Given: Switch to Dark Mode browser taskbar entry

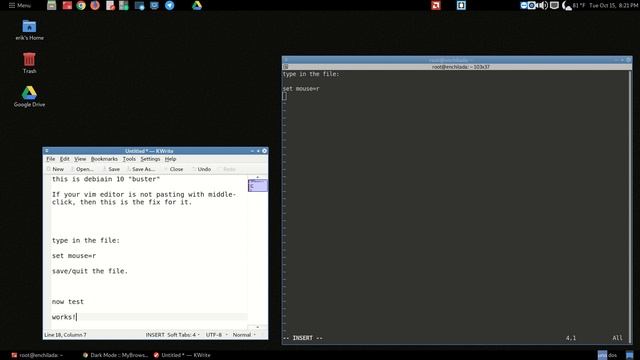Looking at the screenshot, I should point(115,355).
